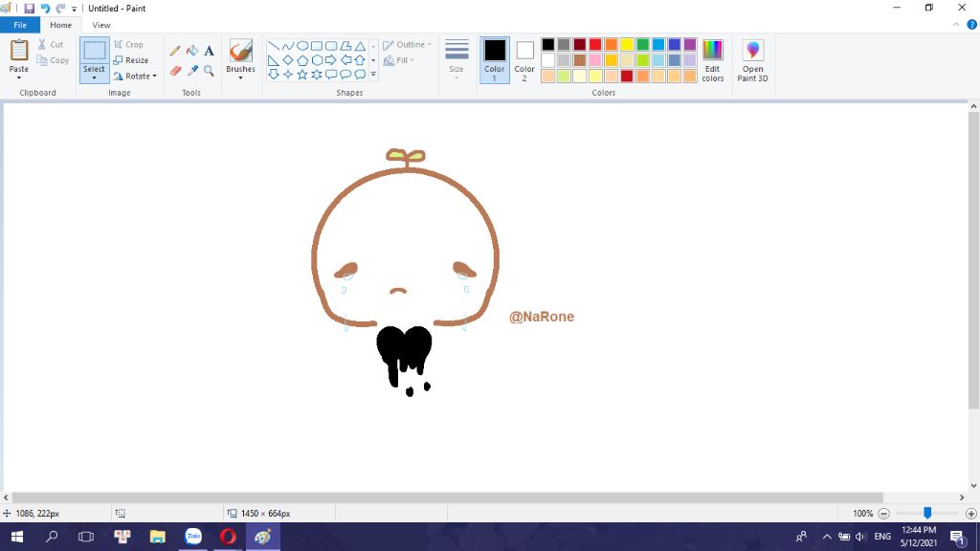
Task: Click Save in quick access toolbar
Action: 29,9
